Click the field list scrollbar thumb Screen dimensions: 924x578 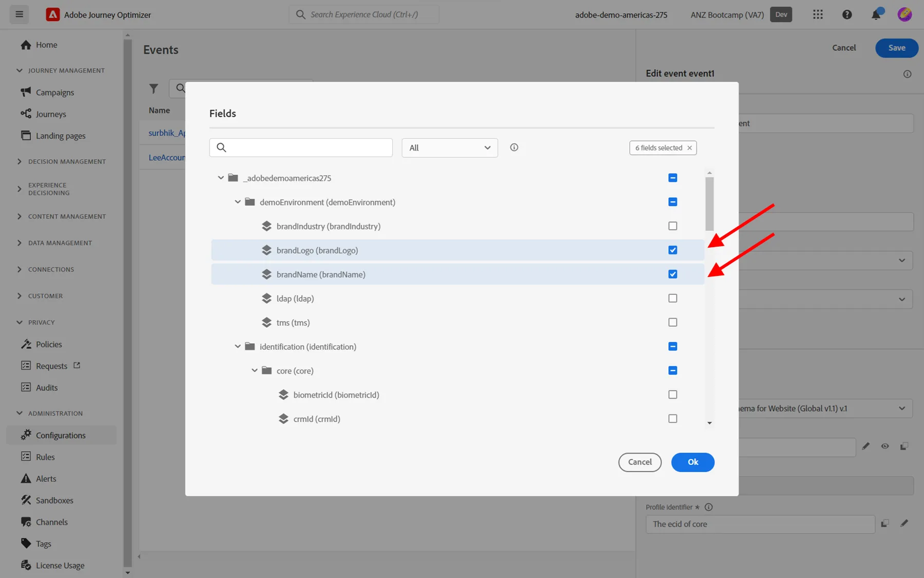click(709, 204)
